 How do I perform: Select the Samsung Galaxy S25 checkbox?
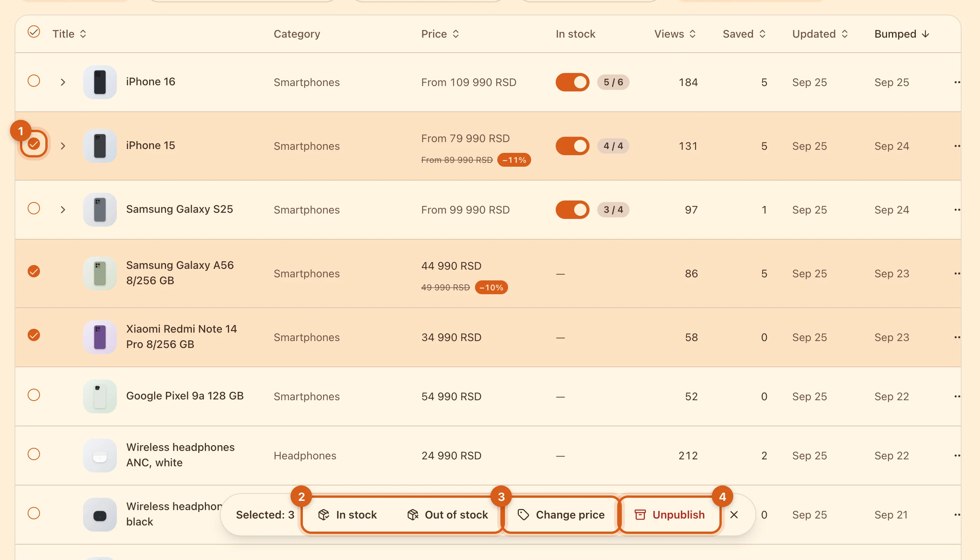pyautogui.click(x=34, y=209)
